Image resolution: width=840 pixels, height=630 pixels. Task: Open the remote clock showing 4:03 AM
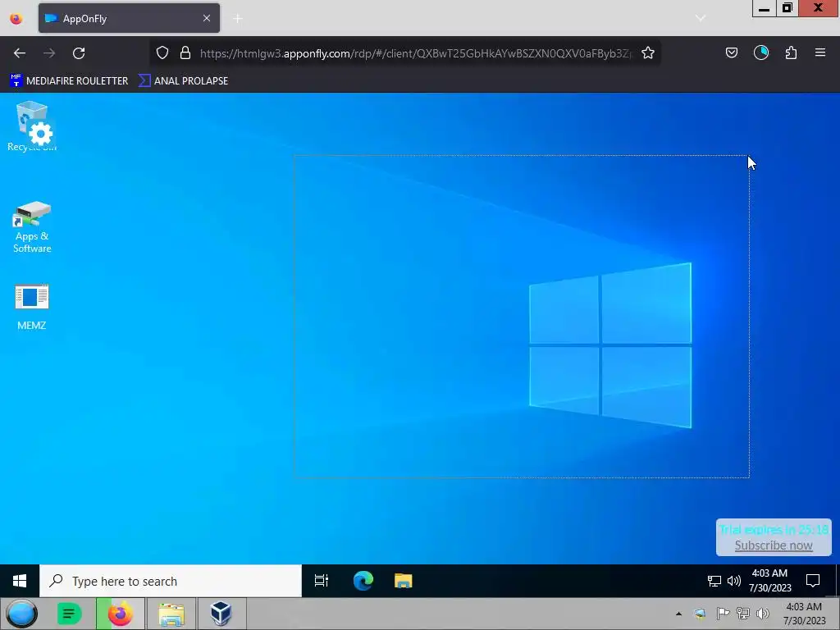pyautogui.click(x=769, y=581)
